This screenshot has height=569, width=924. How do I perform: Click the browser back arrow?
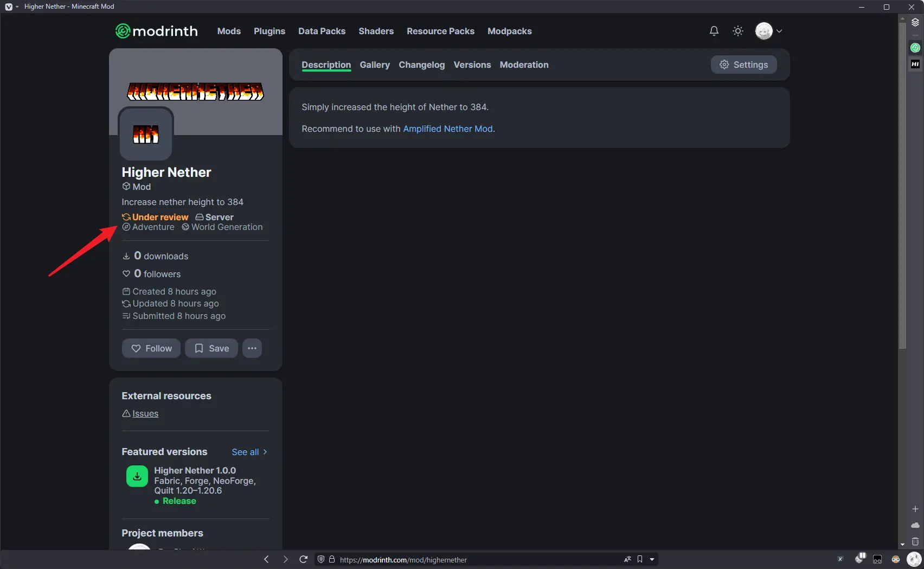tap(266, 559)
